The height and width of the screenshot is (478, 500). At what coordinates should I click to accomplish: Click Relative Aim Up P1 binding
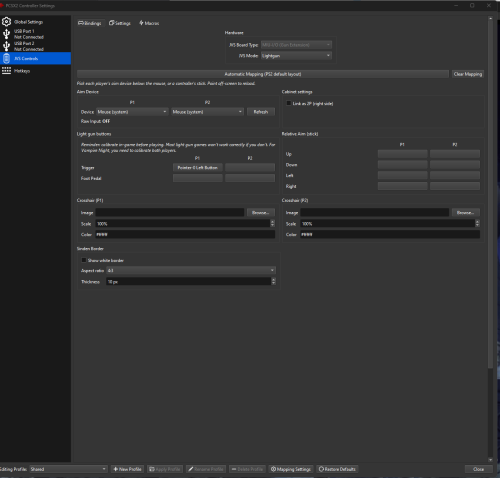click(x=403, y=154)
